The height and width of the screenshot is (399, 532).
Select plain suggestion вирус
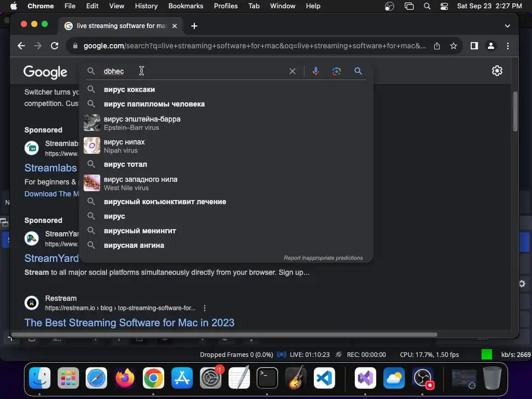tap(226, 217)
